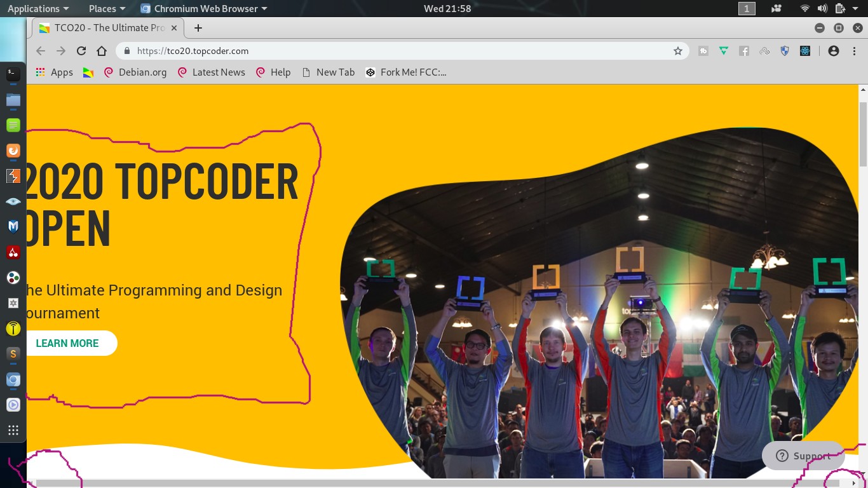Click the colorful flag bookmark icon
Viewport: 868px width, 488px height.
(x=88, y=72)
